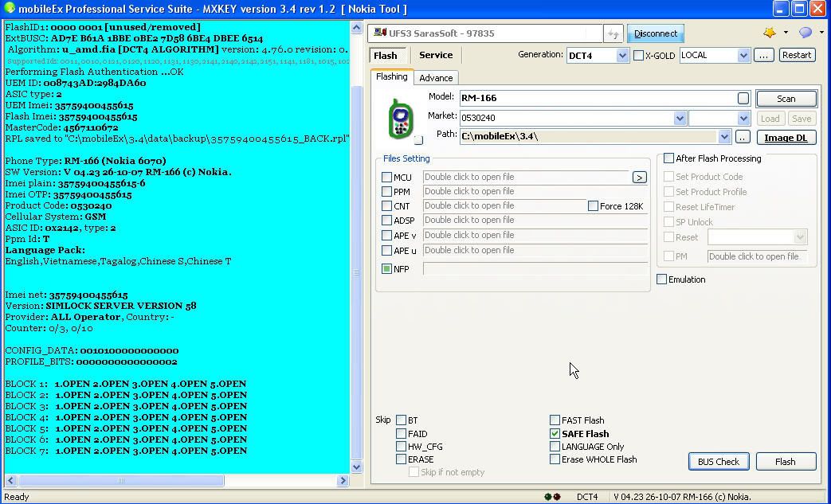Browse path with the '..' button
This screenshot has height=504, width=831.
pos(743,137)
